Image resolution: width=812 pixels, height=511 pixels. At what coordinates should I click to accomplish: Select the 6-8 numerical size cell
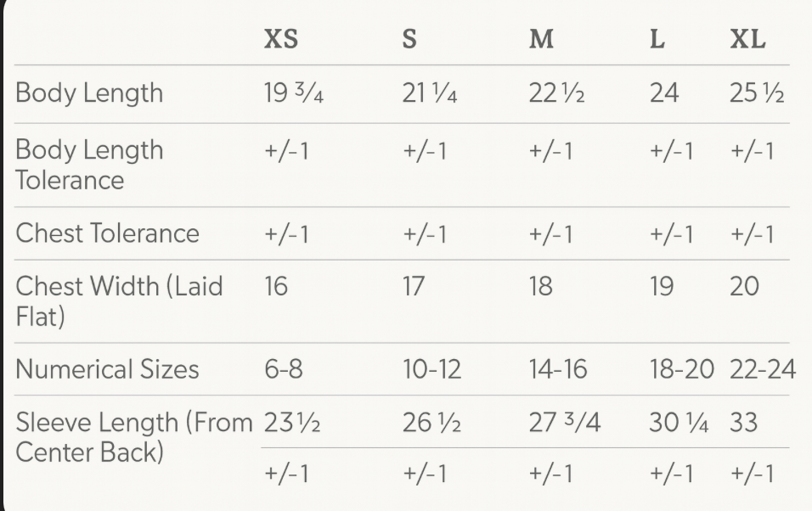pyautogui.click(x=283, y=369)
